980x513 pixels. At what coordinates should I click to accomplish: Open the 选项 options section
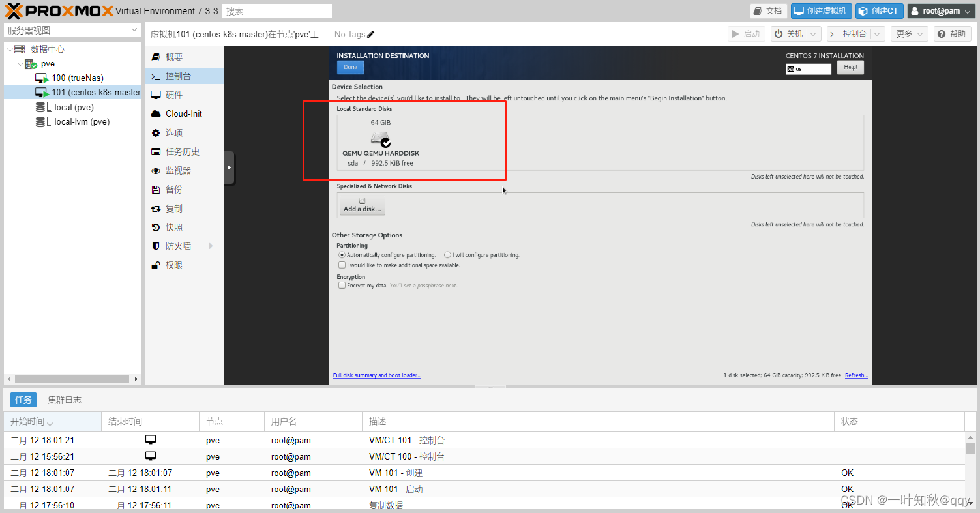[x=185, y=133]
